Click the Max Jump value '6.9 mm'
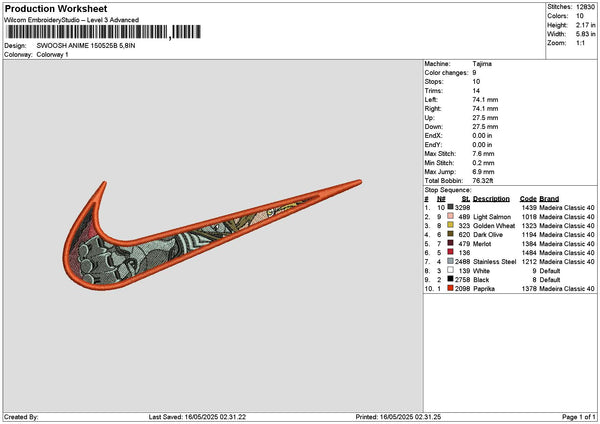The width and height of the screenshot is (600, 424). [483, 172]
